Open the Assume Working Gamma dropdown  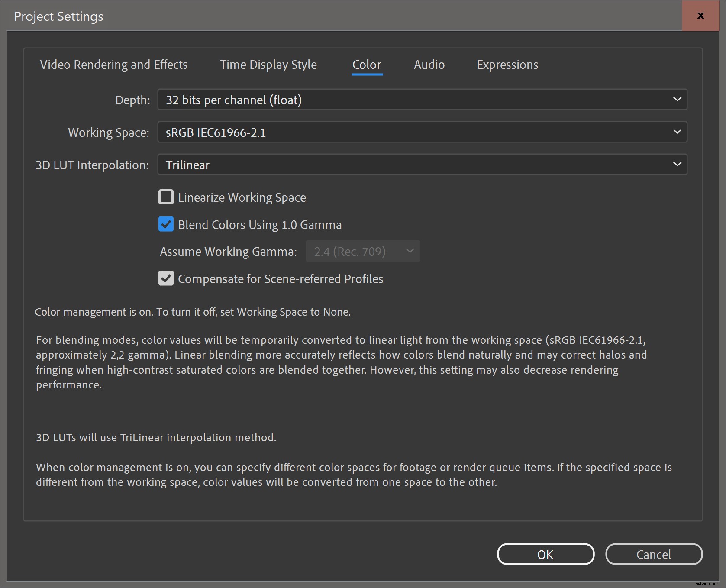coord(363,251)
